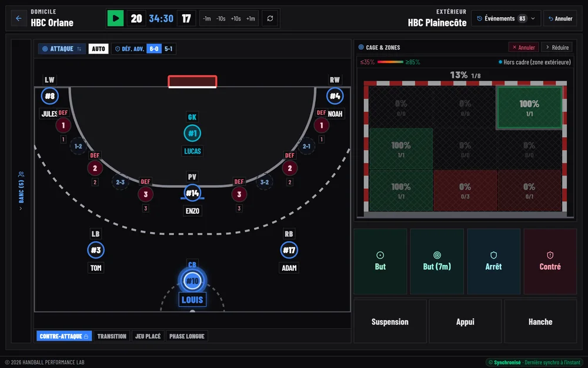Click left defender number 3 circle
The width and height of the screenshot is (588, 368).
(x=145, y=194)
